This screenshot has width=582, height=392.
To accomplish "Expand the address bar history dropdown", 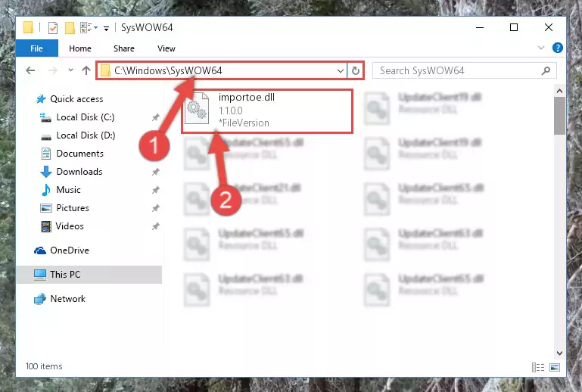I will 341,70.
